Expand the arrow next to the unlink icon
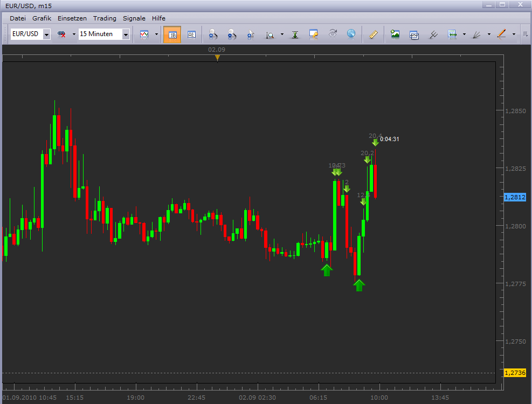Viewport: 532px width, 404px height. (74, 34)
